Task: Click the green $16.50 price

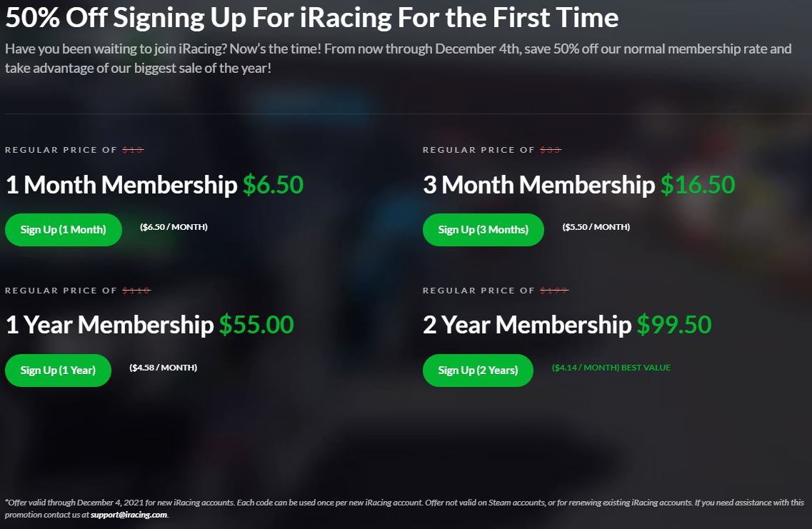Action: (x=697, y=186)
